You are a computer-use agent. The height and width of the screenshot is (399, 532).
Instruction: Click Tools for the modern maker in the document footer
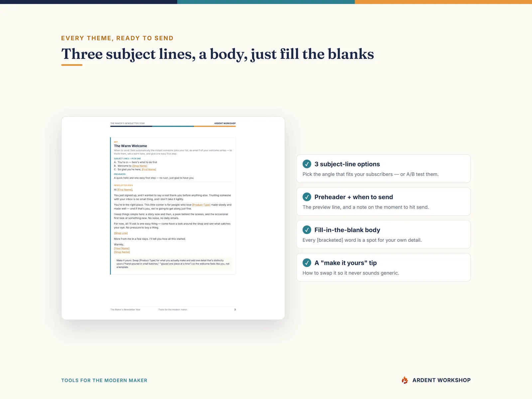tap(173, 310)
